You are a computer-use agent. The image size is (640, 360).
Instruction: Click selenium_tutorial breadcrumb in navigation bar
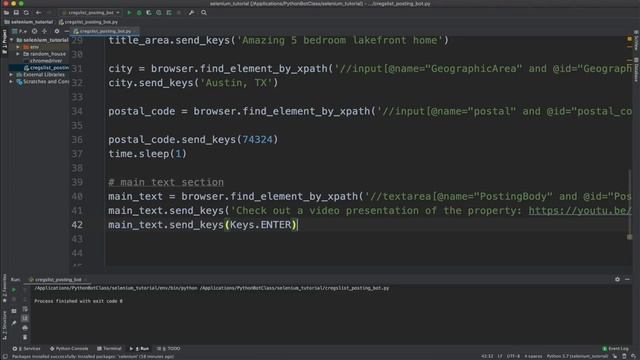click(x=28, y=22)
